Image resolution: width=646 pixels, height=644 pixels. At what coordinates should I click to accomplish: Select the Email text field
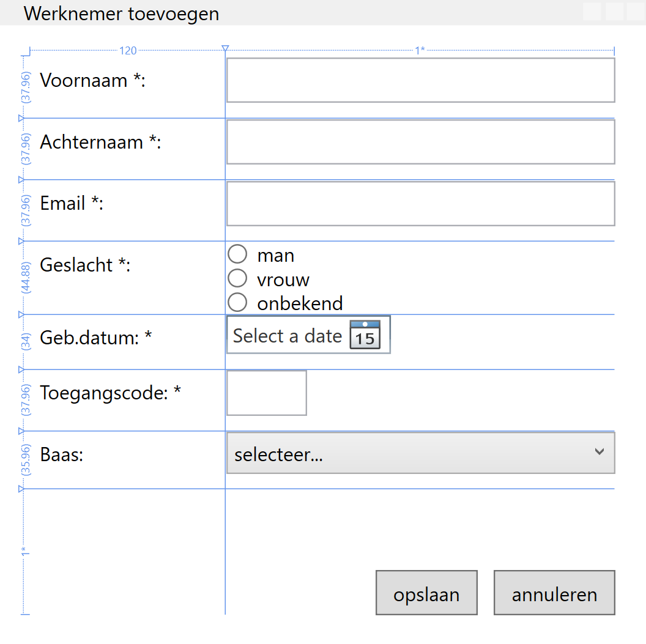click(420, 204)
